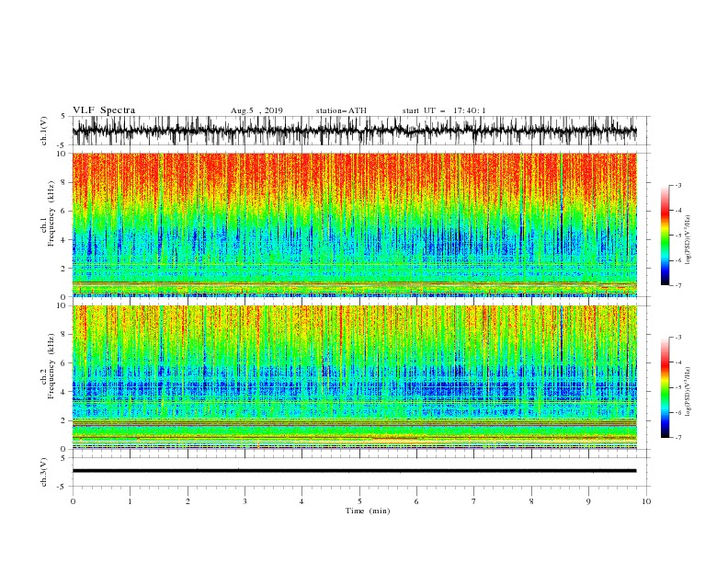Click the ch.3 flat black waveform trace
This screenshot has height=563, width=728.
[x=354, y=471]
